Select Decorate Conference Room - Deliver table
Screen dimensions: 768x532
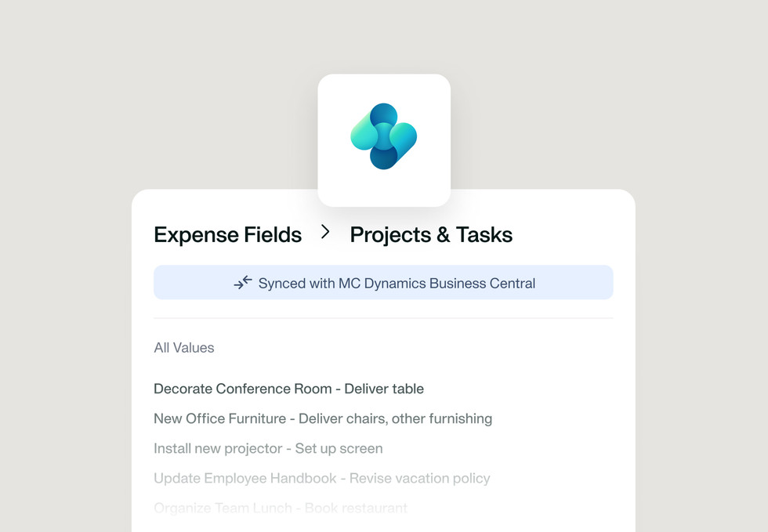(288, 389)
